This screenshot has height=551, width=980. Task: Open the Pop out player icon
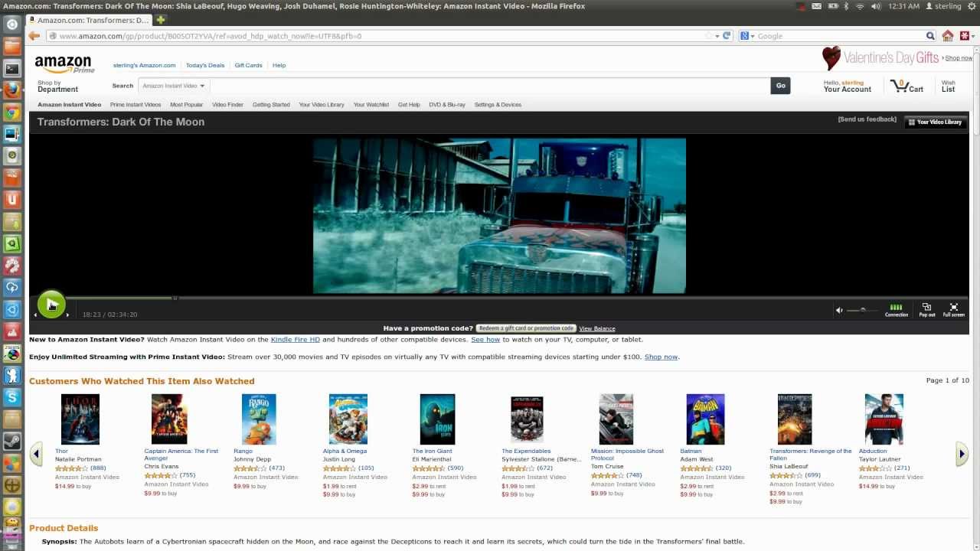click(926, 309)
